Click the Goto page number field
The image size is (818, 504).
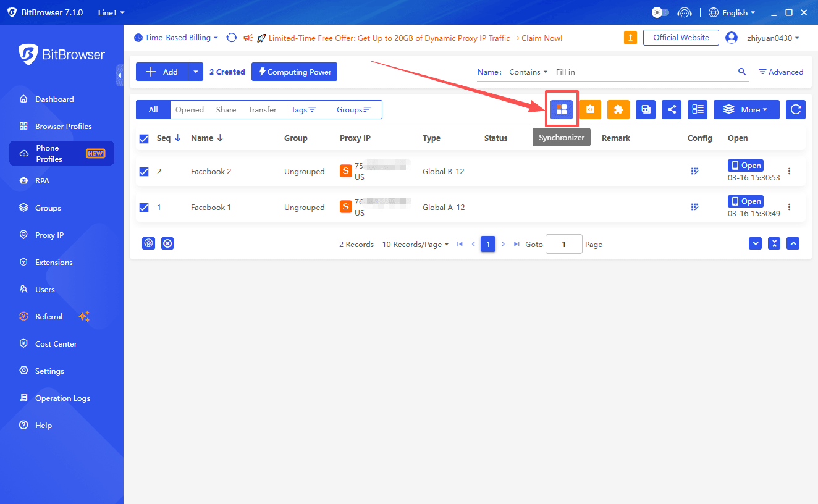[563, 244]
